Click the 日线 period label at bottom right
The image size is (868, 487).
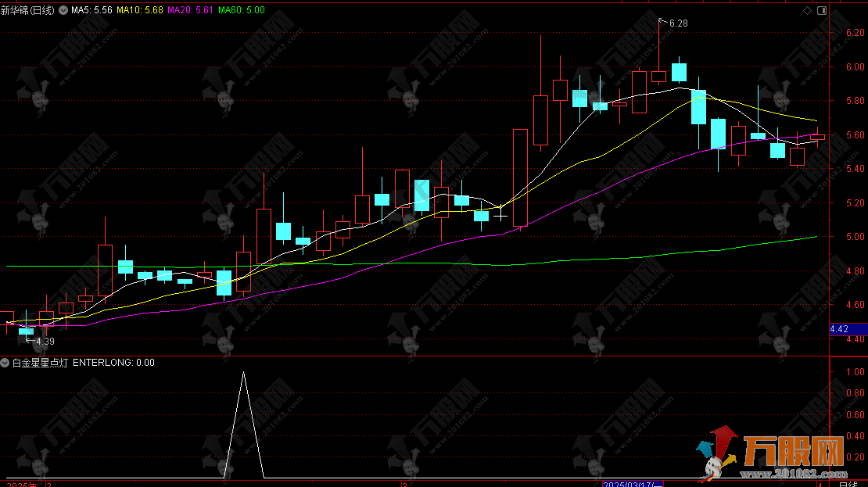click(848, 484)
